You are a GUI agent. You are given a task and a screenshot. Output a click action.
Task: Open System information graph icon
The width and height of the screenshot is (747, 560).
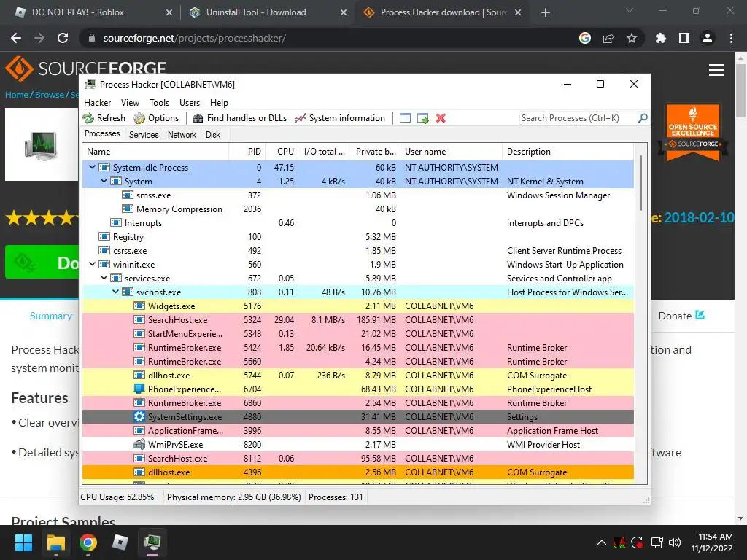[300, 118]
